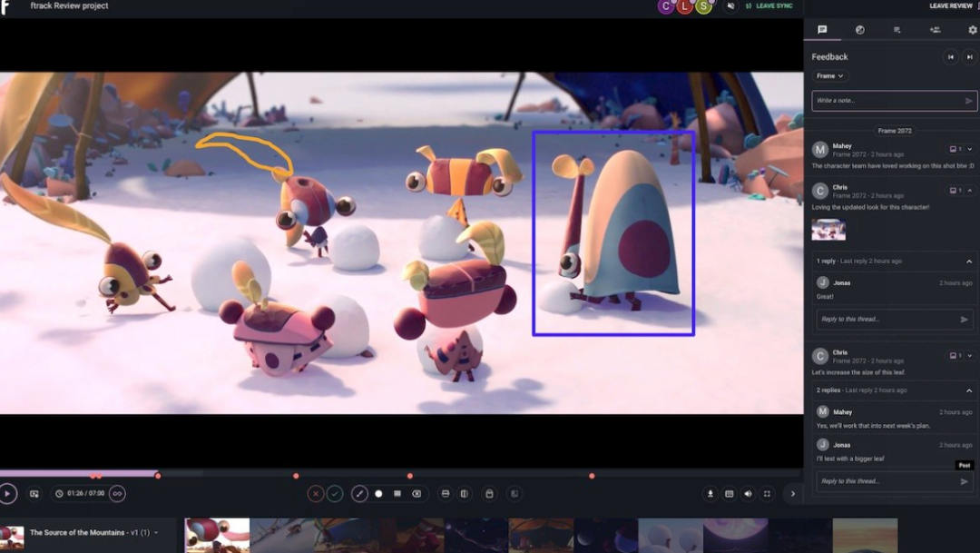The width and height of the screenshot is (980, 553).
Task: Send the note with the arrow icon
Action: click(969, 101)
